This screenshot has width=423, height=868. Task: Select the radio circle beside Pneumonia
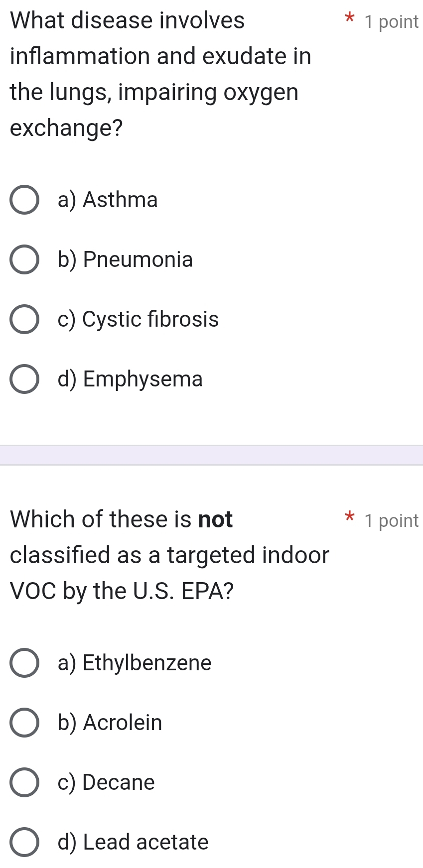click(24, 260)
